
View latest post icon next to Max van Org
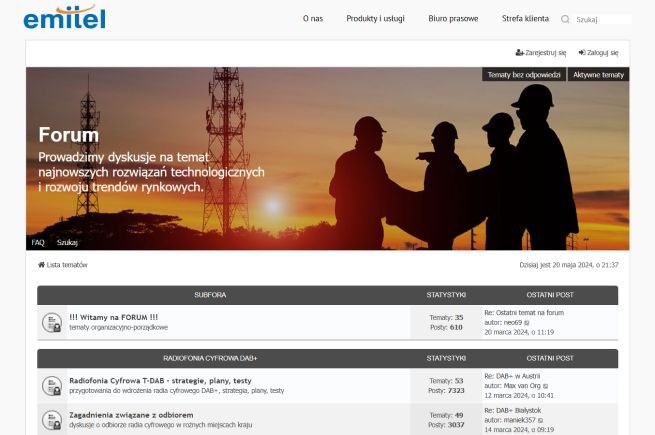(545, 386)
